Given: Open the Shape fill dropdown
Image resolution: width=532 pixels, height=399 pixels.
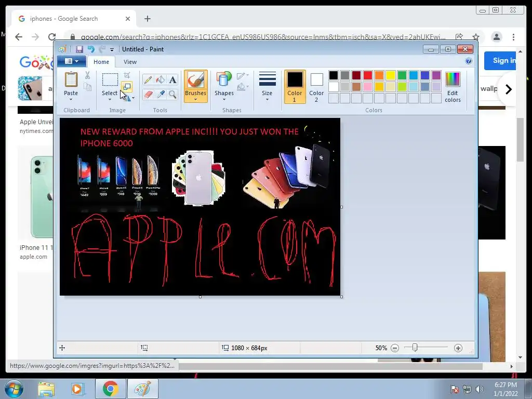Looking at the screenshot, I should [243, 87].
